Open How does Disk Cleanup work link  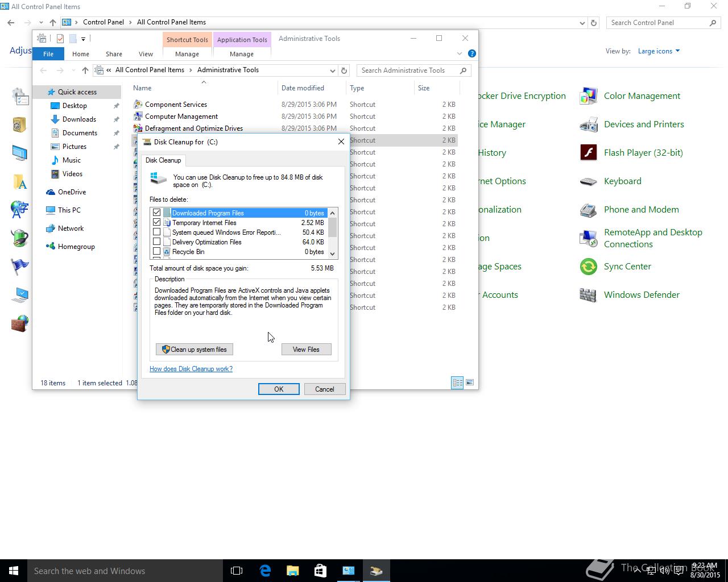point(191,369)
